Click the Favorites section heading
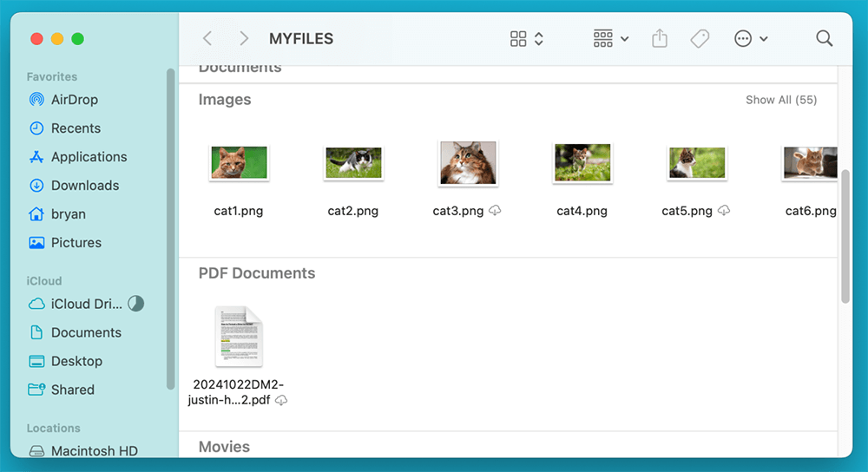868x472 pixels. 52,77
